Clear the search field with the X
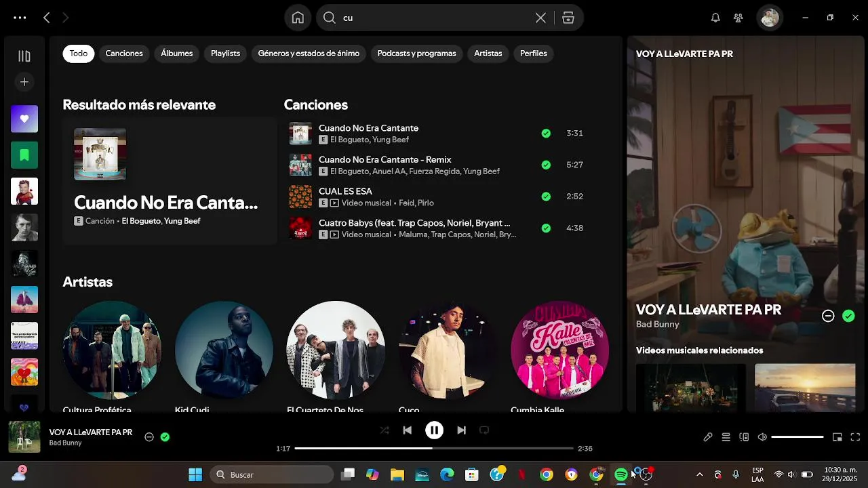Viewport: 868px width, 488px height. click(x=540, y=18)
